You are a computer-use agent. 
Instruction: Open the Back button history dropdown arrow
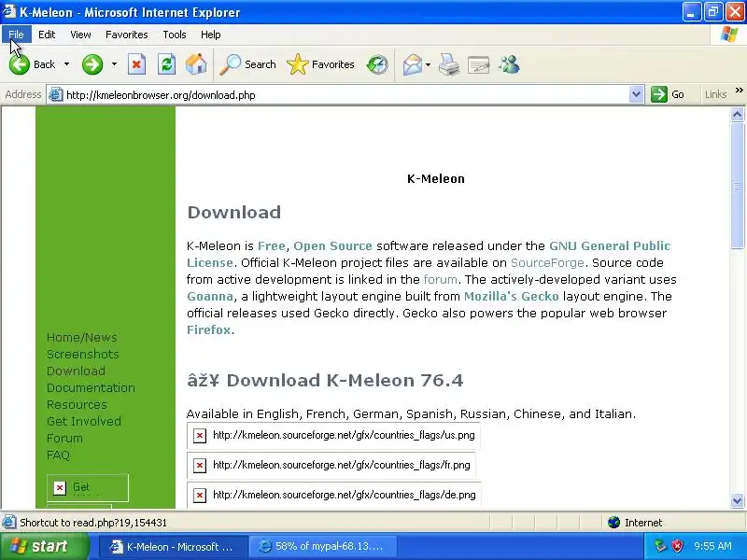pyautogui.click(x=66, y=64)
